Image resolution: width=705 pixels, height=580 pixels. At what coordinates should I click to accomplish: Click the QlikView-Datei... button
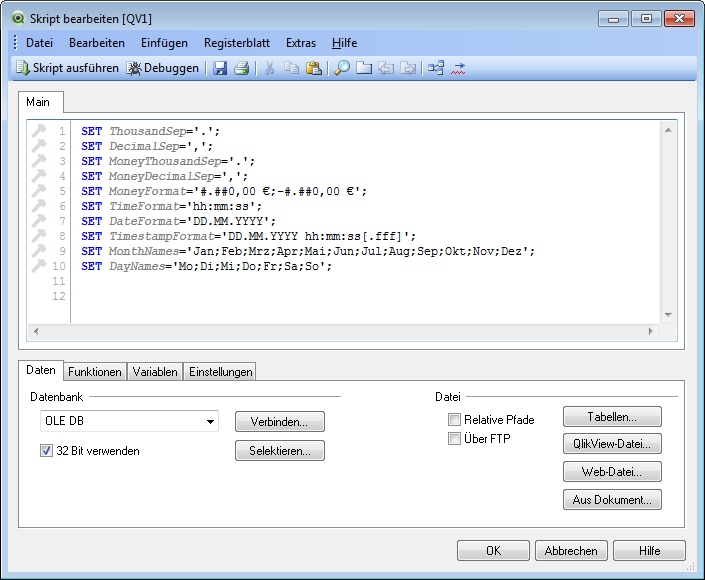[x=612, y=444]
